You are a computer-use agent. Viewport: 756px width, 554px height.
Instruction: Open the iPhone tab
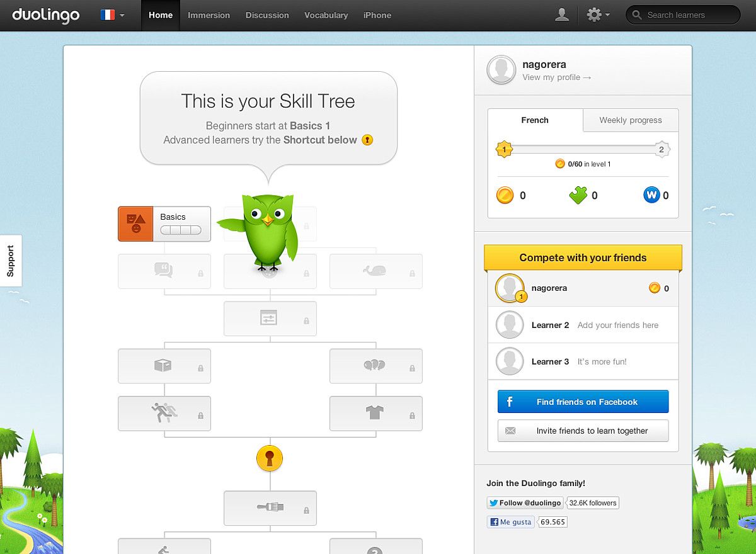[377, 15]
